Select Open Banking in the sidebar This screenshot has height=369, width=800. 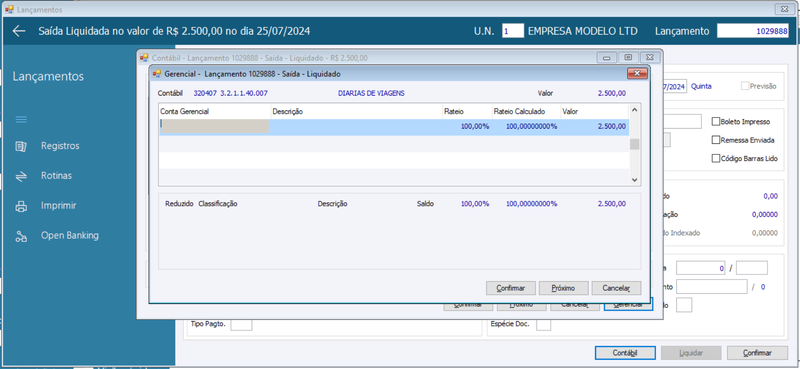[70, 236]
